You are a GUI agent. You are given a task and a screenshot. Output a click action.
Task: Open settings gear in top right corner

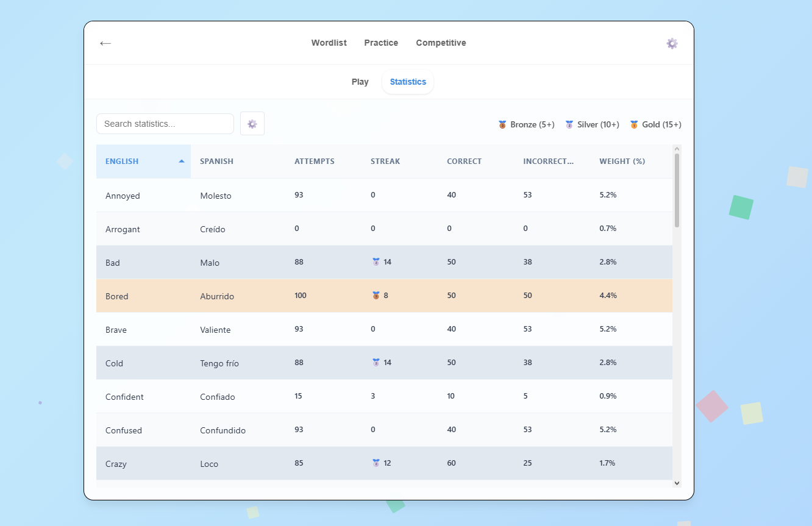coord(672,43)
